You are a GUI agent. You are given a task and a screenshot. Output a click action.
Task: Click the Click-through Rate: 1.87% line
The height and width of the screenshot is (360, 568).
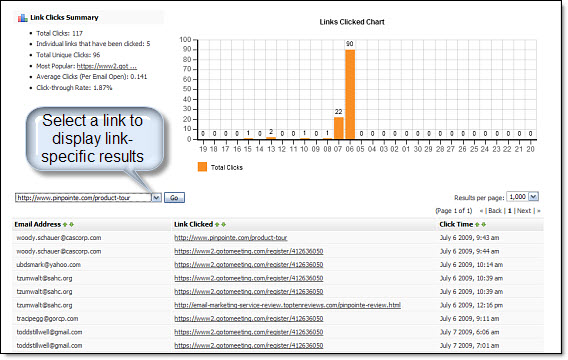pyautogui.click(x=74, y=88)
